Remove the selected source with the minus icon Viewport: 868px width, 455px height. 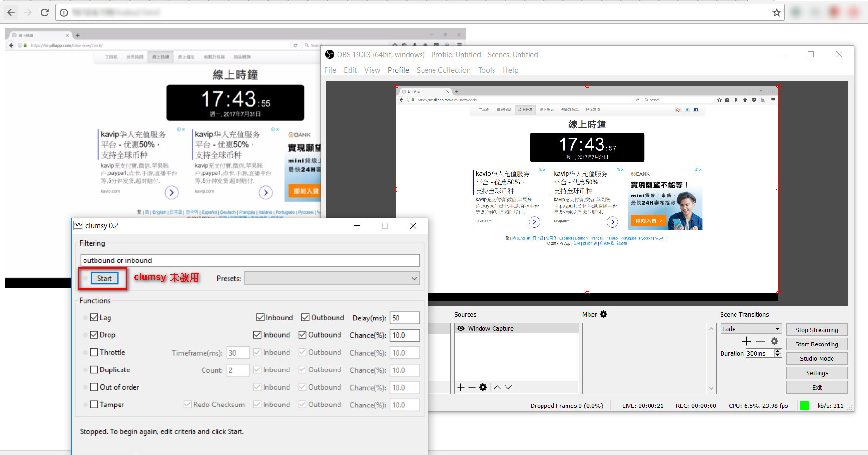(x=472, y=387)
